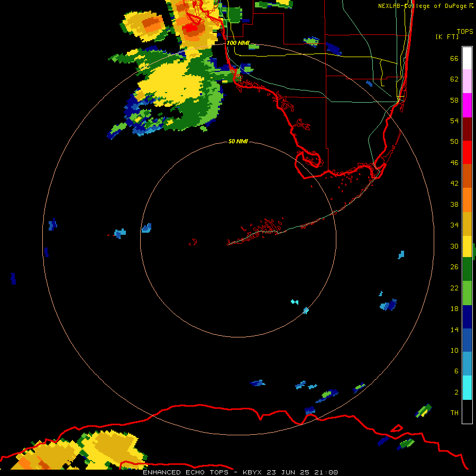
Task: Click the cyan legend band near 2
Action: [x=467, y=388]
